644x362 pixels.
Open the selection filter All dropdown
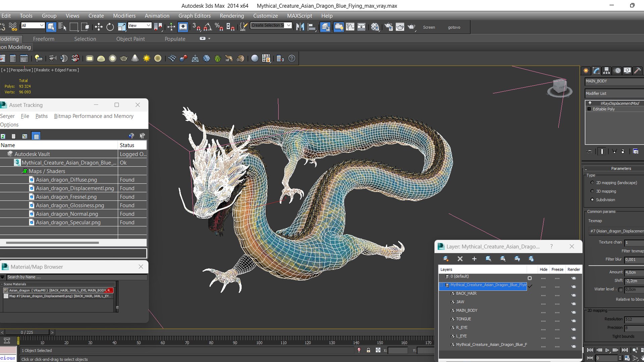pyautogui.click(x=33, y=25)
